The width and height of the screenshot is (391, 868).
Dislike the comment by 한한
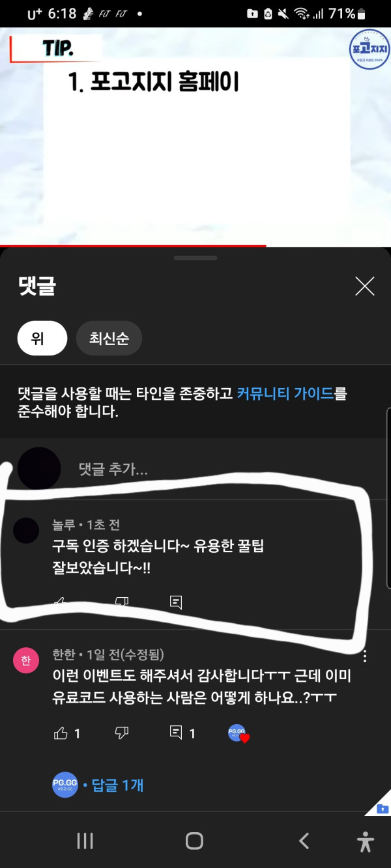pos(122,733)
